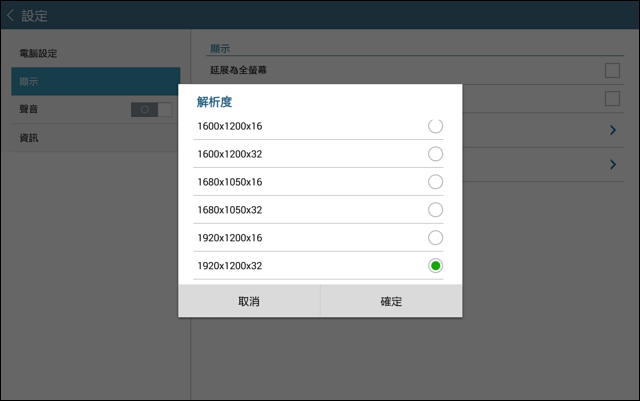Toggle the 聲音 switch

pyautogui.click(x=151, y=109)
